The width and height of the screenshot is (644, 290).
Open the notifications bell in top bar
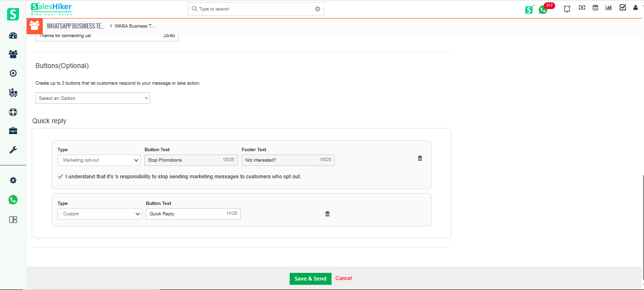(x=567, y=8)
